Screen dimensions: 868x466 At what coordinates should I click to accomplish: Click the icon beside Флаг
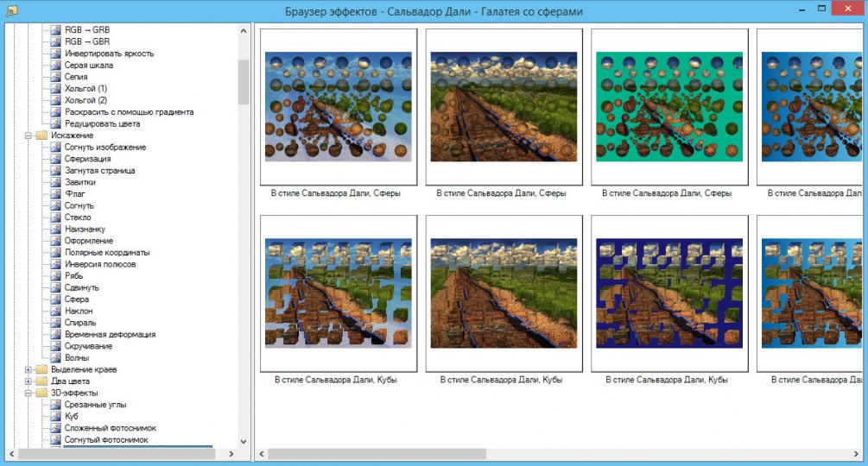(55, 194)
